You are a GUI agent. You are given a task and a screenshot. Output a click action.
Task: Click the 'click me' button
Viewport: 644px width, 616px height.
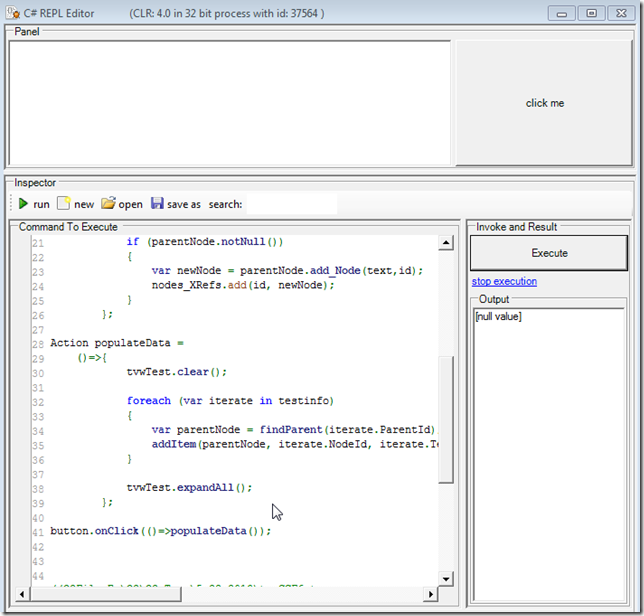point(544,103)
